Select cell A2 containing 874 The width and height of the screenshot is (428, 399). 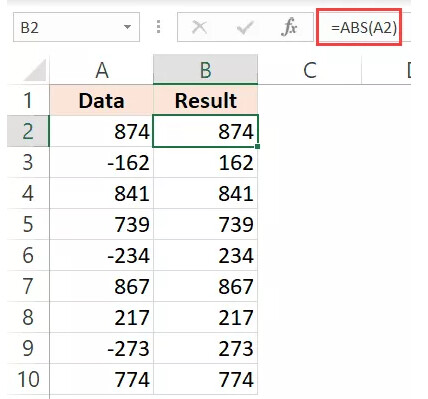click(x=101, y=131)
